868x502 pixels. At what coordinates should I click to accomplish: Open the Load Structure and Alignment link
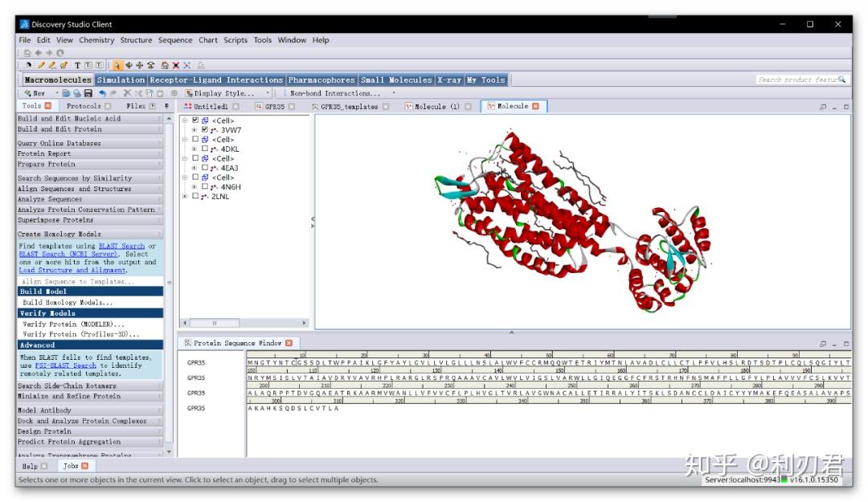(x=72, y=270)
